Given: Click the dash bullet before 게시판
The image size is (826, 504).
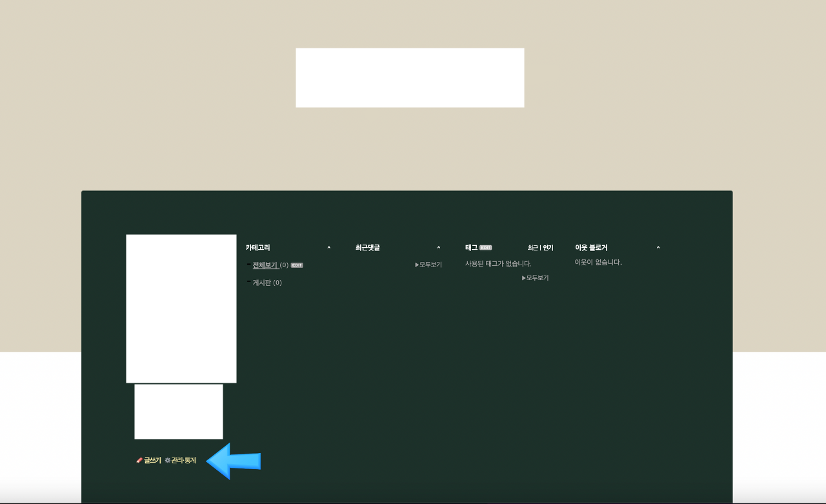Looking at the screenshot, I should coord(248,281).
